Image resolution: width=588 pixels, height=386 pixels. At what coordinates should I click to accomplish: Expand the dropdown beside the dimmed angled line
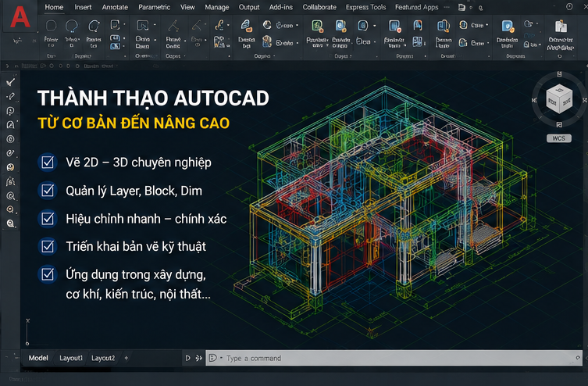click(206, 25)
